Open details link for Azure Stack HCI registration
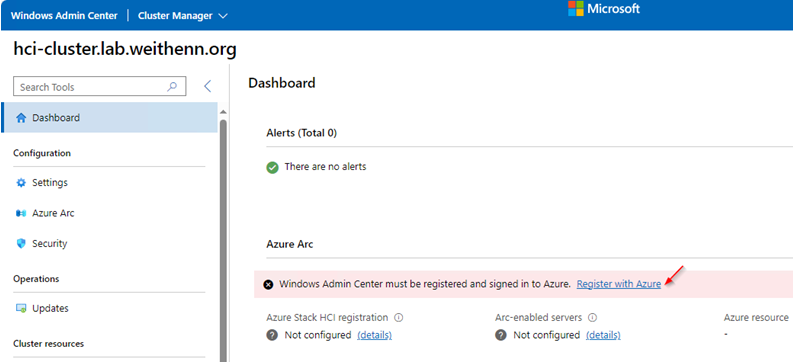This screenshot has height=364, width=793. pyautogui.click(x=374, y=335)
